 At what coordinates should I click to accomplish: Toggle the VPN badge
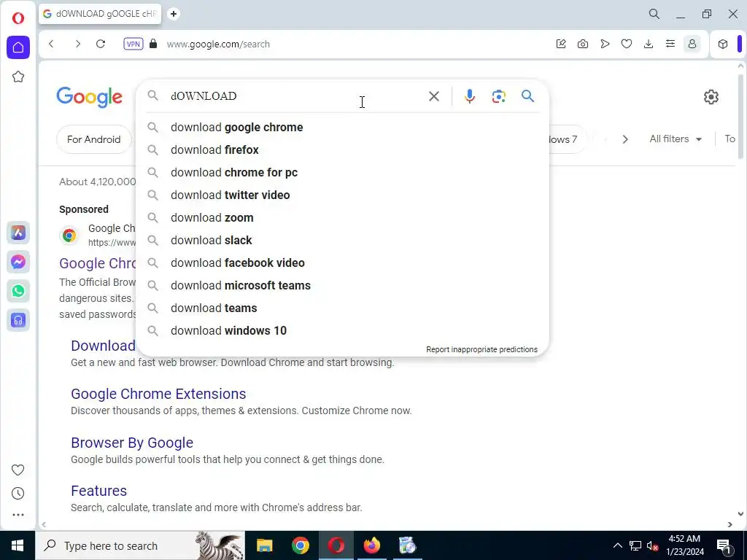[133, 44]
